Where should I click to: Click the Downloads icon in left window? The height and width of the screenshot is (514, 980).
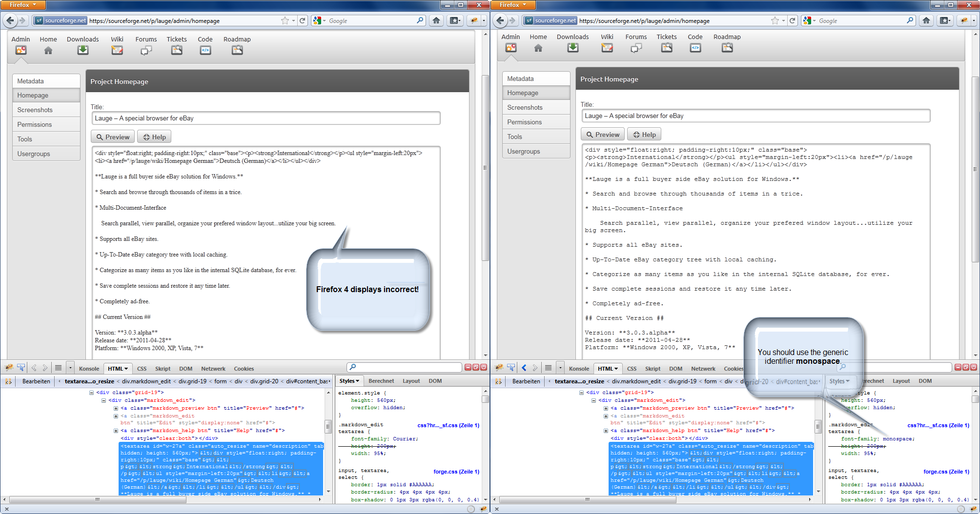83,50
